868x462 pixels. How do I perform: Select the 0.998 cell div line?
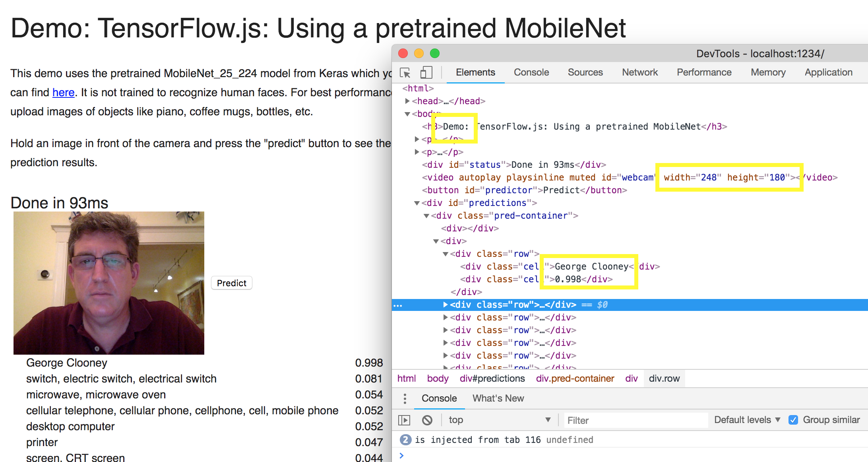536,279
